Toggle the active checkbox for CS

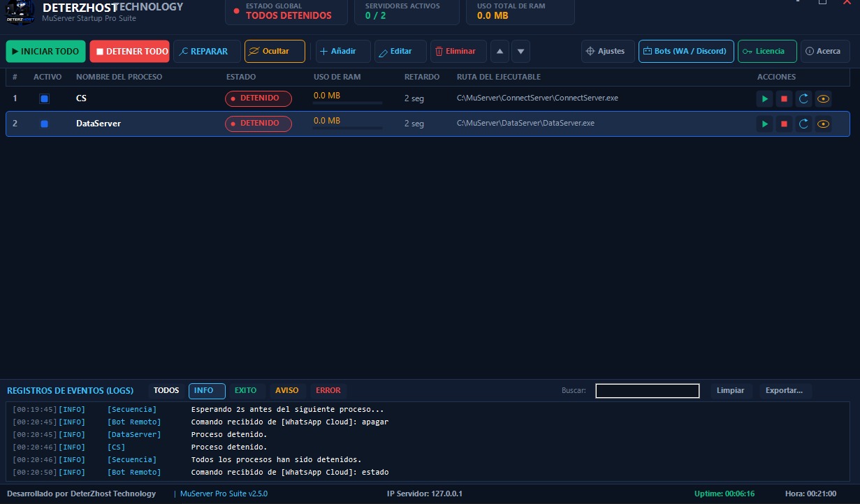(45, 98)
